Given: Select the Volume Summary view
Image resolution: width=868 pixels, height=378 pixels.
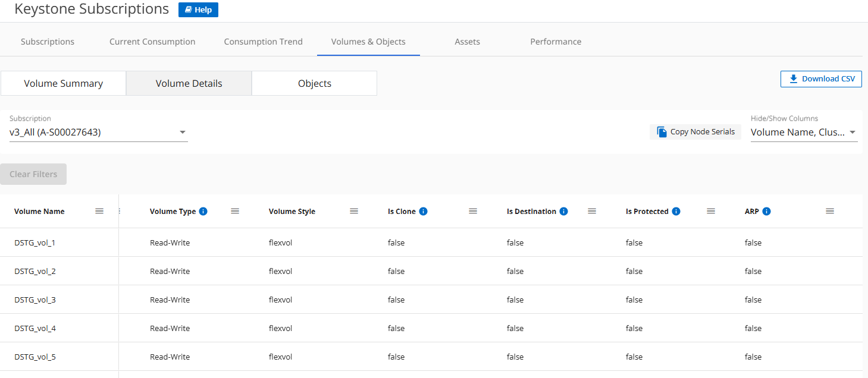Looking at the screenshot, I should pos(64,84).
